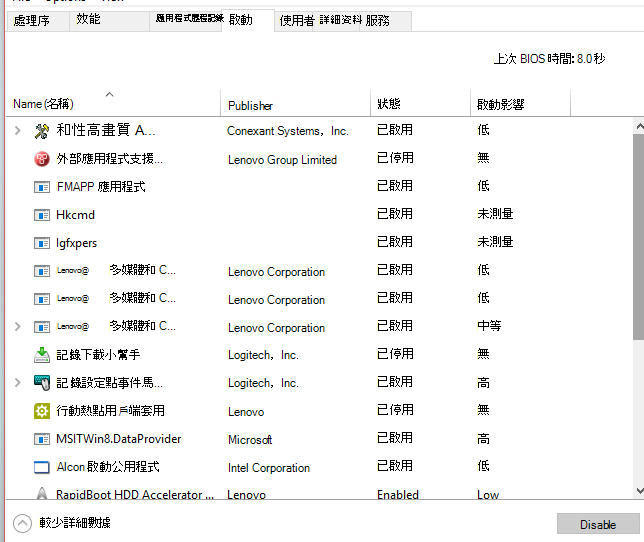
Task: Expand the 記錄設定點事件 Logitech entry
Action: pos(17,383)
